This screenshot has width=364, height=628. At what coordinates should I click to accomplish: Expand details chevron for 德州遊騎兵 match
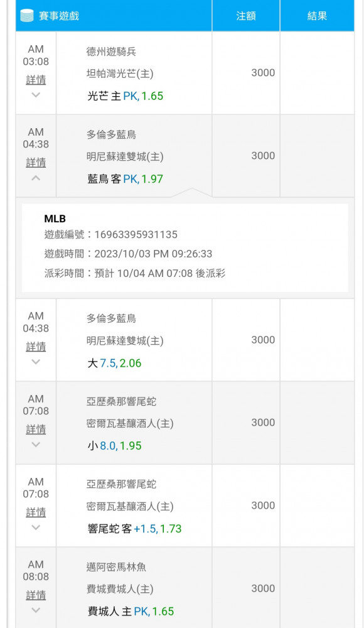click(36, 95)
